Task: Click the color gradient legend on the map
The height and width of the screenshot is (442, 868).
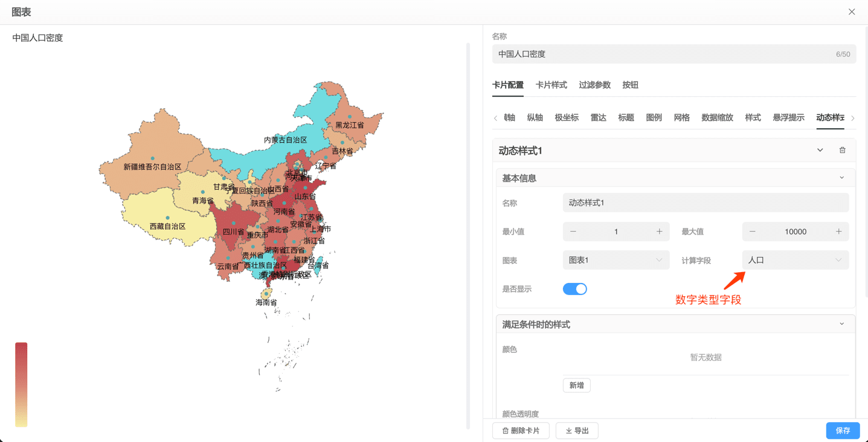Action: pyautogui.click(x=21, y=384)
